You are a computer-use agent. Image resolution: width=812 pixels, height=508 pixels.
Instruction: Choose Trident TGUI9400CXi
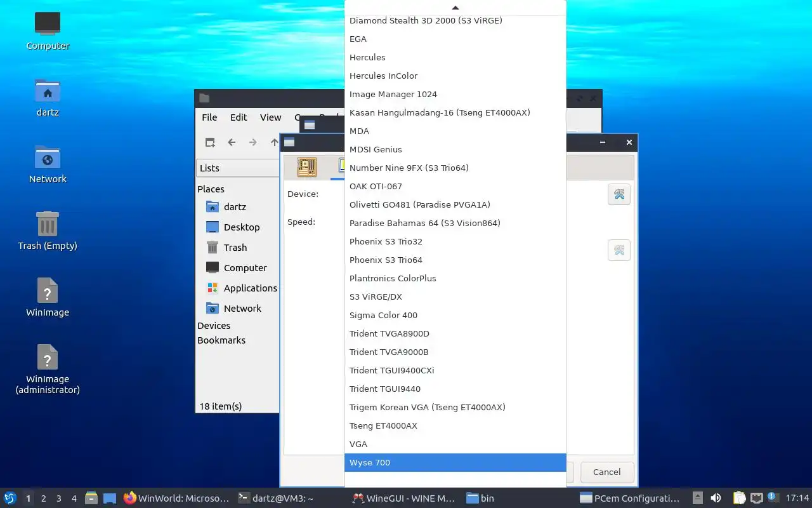(x=455, y=370)
